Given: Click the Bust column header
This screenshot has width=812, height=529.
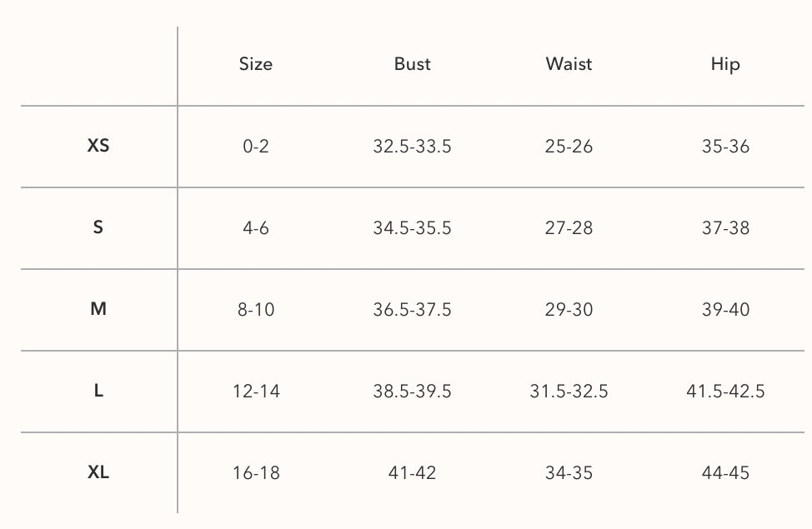Looking at the screenshot, I should [412, 63].
